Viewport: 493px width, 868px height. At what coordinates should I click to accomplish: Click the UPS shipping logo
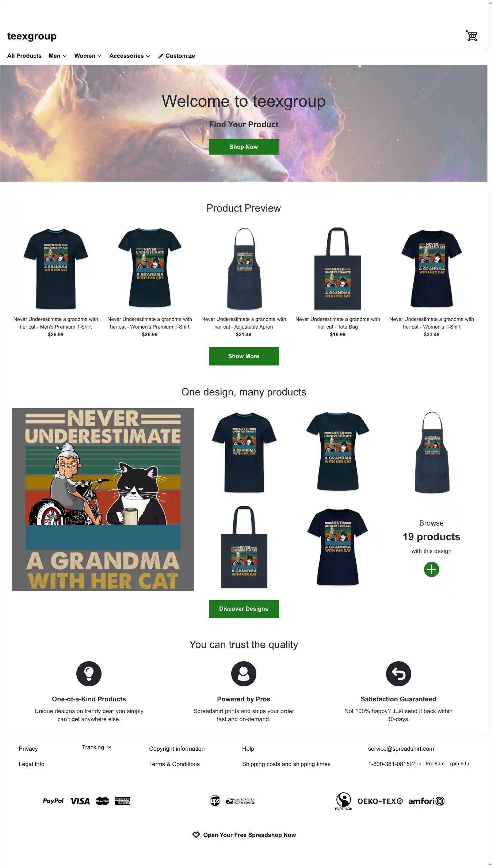[215, 801]
